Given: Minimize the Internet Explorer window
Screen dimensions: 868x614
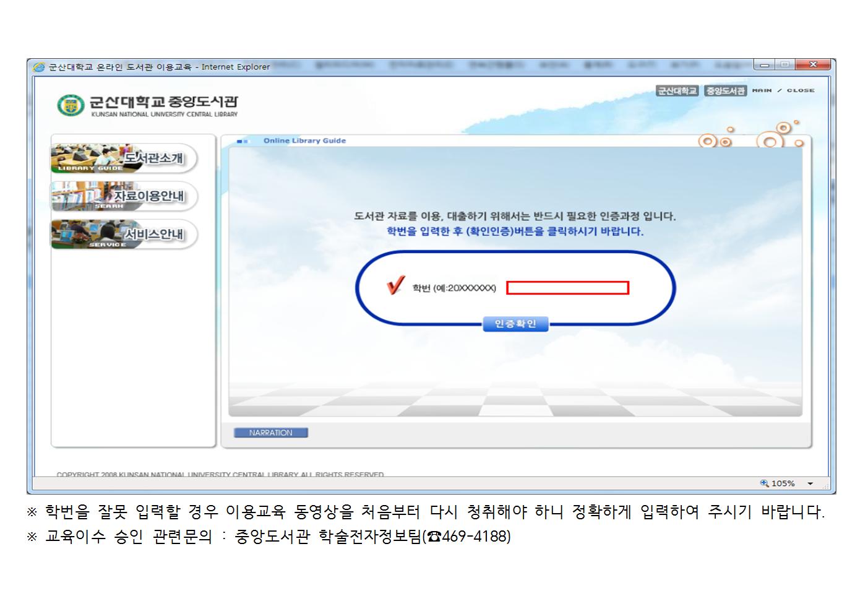Looking at the screenshot, I should tap(764, 65).
